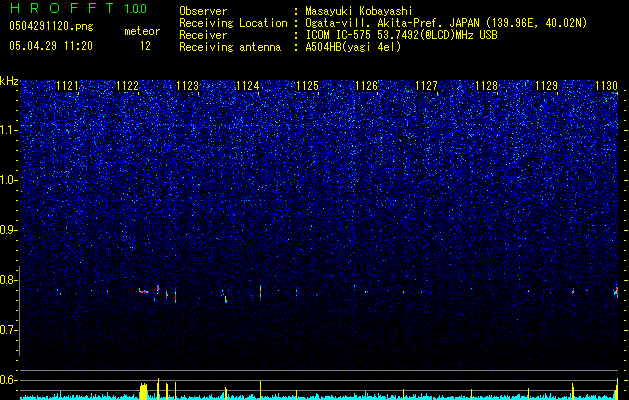Click the date stamp 05.04.29 11:20
This screenshot has height=400, width=629.
[51, 46]
